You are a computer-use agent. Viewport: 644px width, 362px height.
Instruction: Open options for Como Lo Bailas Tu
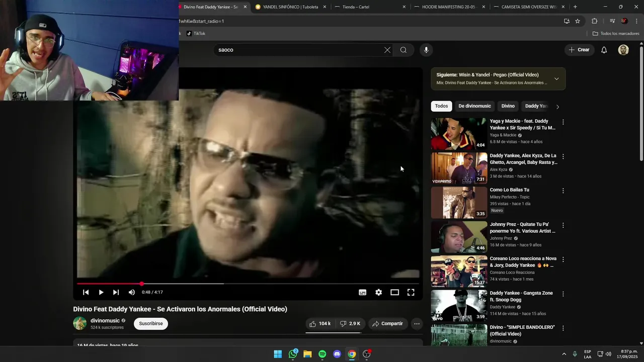tap(563, 191)
